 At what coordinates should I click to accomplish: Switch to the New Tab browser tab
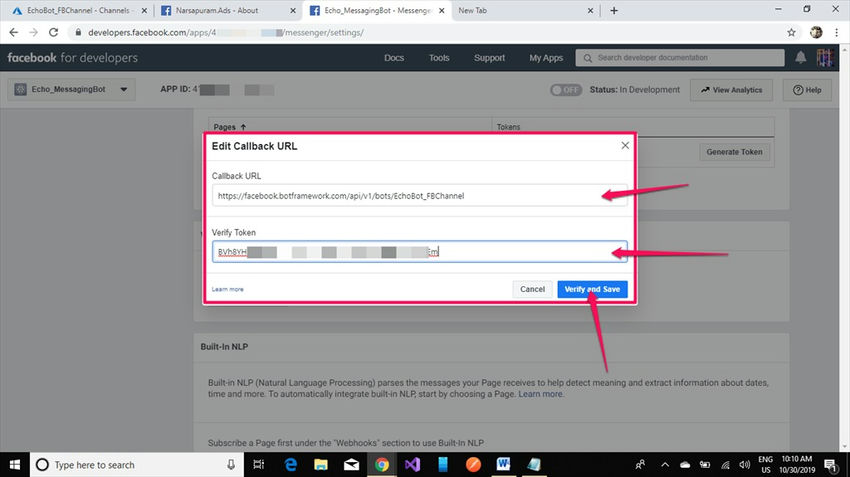pos(472,10)
